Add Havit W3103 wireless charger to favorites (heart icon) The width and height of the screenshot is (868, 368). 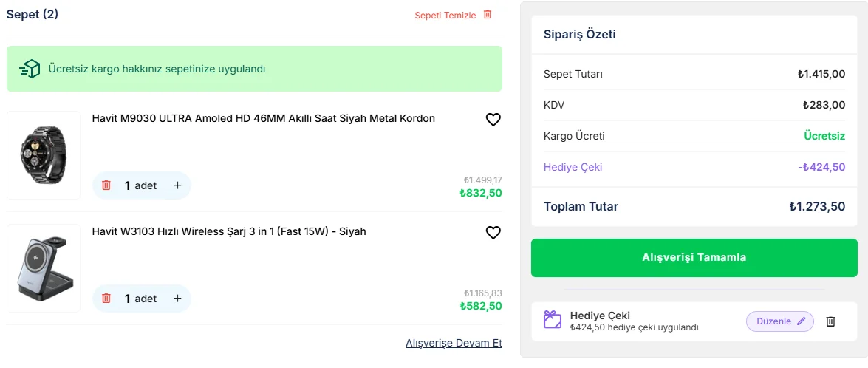pos(493,233)
